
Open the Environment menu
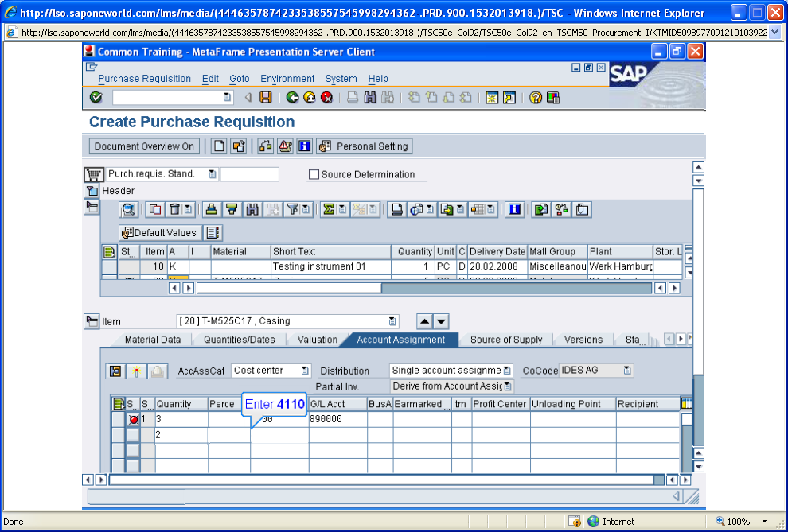click(287, 79)
